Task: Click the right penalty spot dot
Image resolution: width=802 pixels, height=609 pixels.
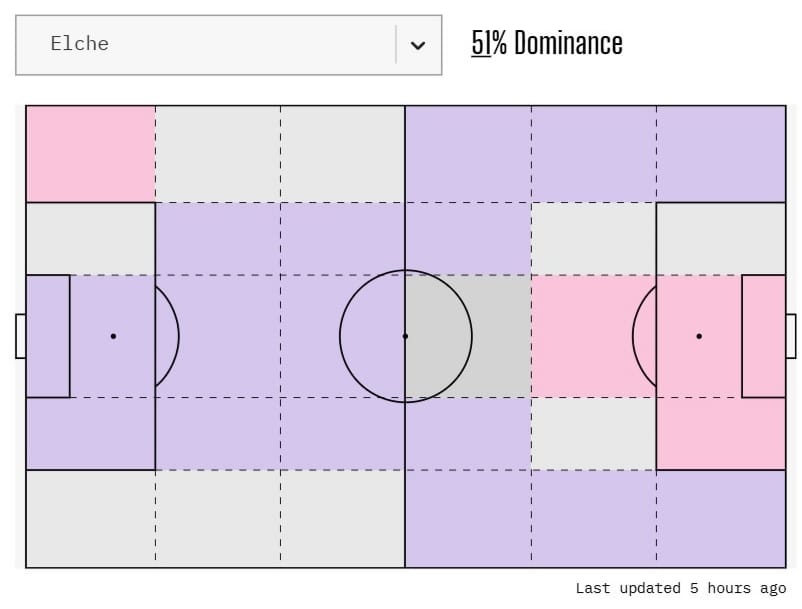Action: (699, 336)
